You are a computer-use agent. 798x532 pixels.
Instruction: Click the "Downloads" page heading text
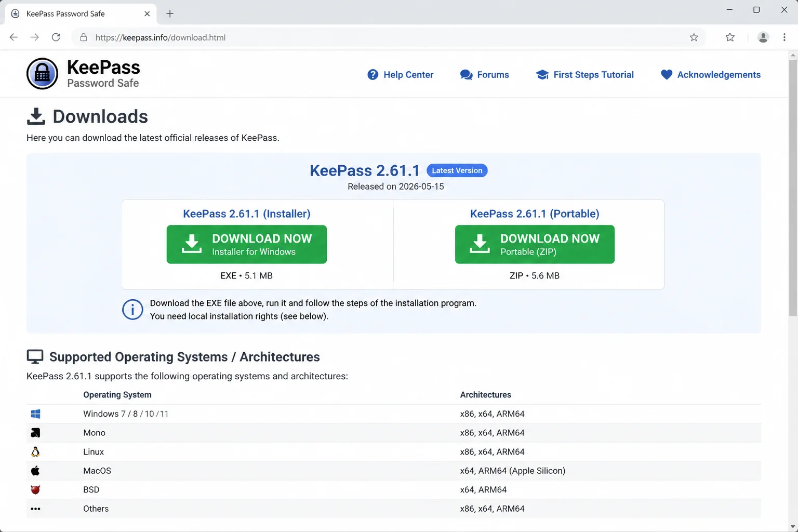[x=100, y=116]
